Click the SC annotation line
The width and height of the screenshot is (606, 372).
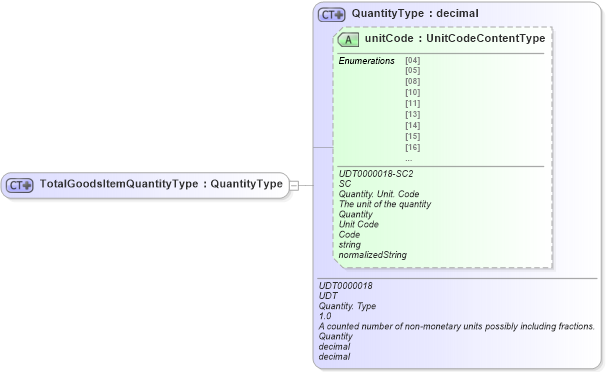pos(345,184)
